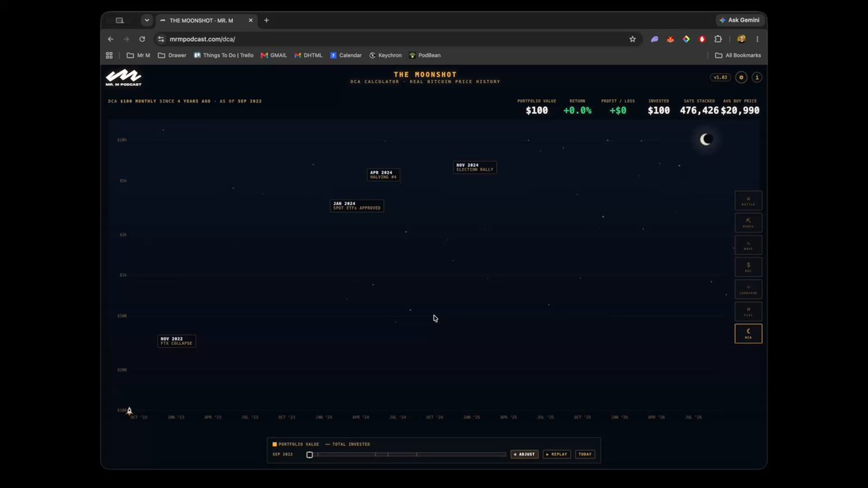Start the Replay playback
The height and width of the screenshot is (488, 868).
point(557,454)
